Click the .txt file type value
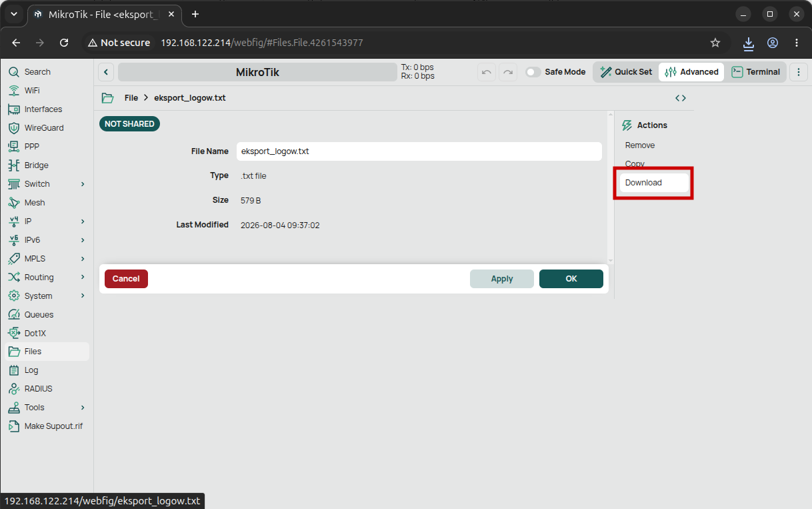812x509 pixels. (x=253, y=176)
